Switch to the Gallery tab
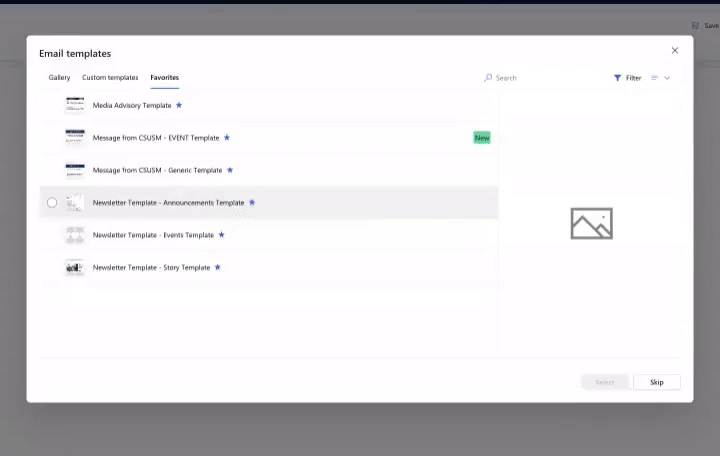This screenshot has width=720, height=456. (x=59, y=78)
